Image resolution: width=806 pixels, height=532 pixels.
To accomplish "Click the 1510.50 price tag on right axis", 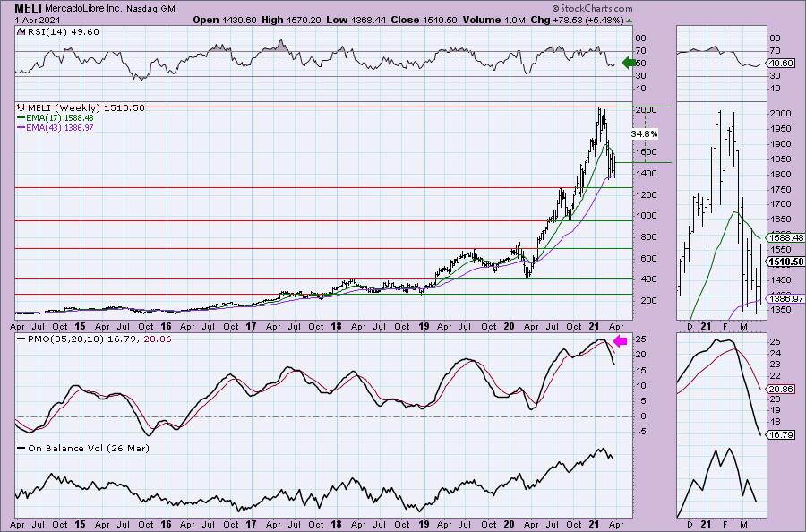I will (786, 262).
